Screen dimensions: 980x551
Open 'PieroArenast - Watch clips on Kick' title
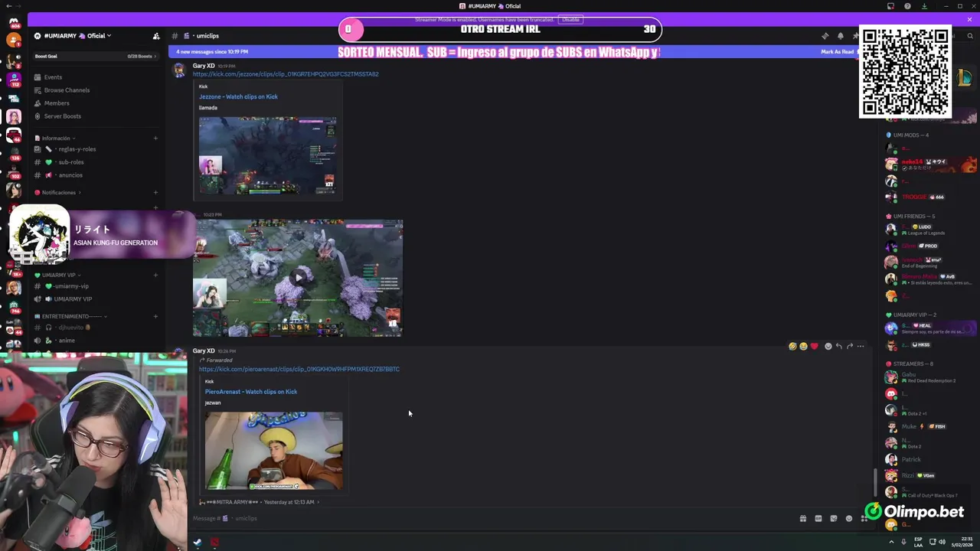coord(251,392)
